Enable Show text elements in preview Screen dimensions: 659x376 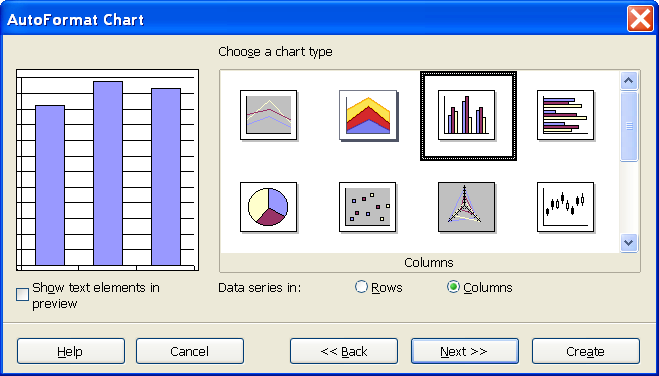click(x=22, y=295)
